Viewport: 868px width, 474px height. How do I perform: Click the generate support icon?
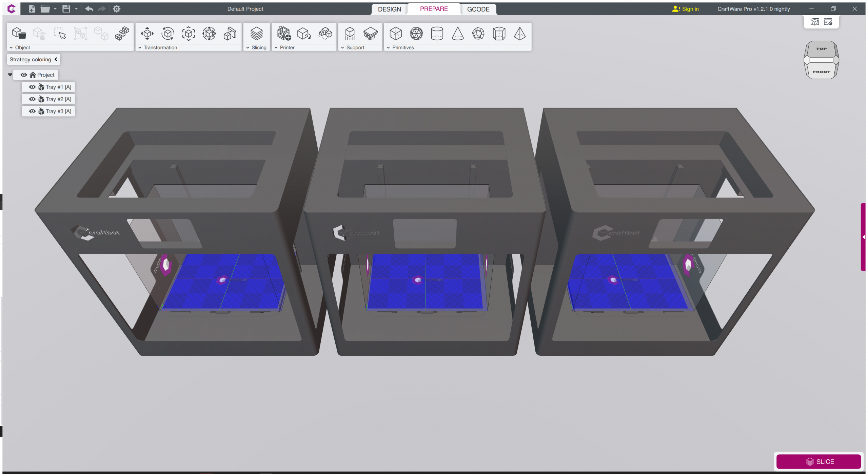[x=350, y=34]
